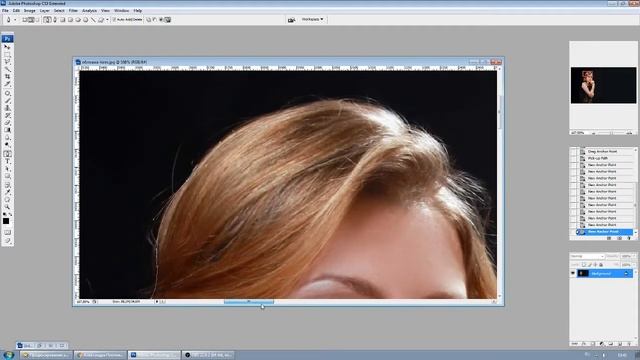Toggle lock position in Layers panel
Image resolution: width=640 pixels, height=360 pixels.
coord(595,265)
